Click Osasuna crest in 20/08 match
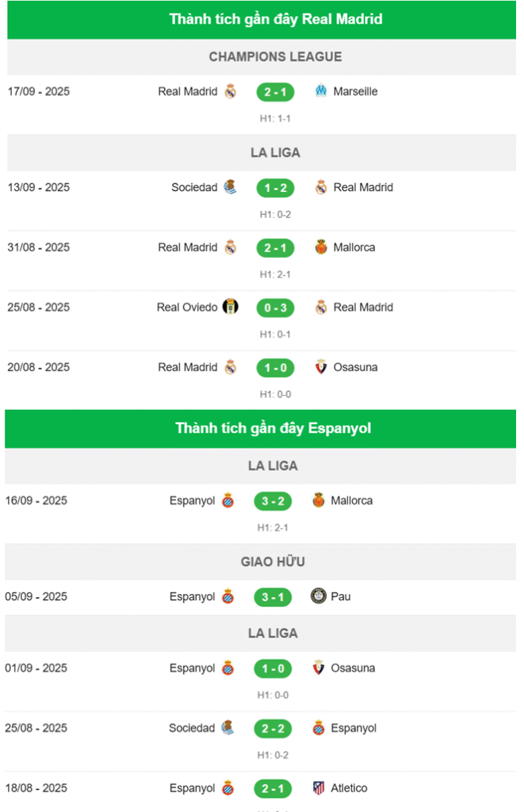This screenshot has height=812, width=524. coord(321,366)
